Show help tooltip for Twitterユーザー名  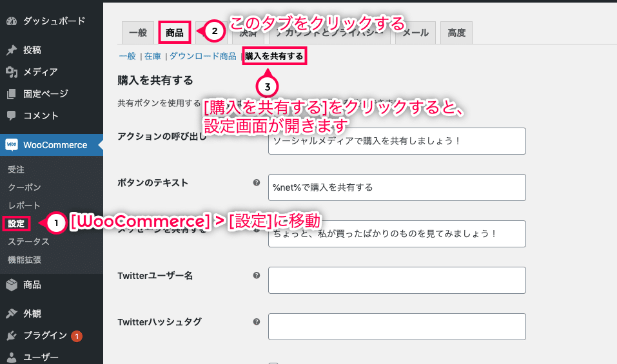257,275
